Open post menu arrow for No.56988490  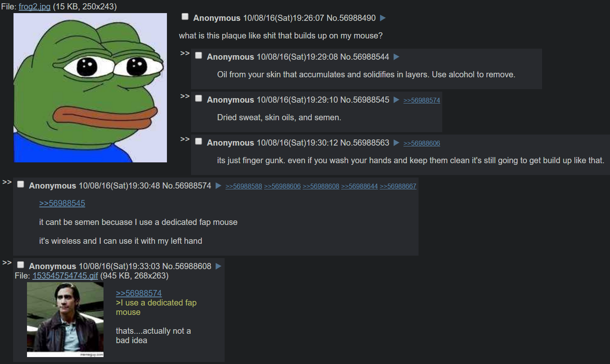pos(383,18)
